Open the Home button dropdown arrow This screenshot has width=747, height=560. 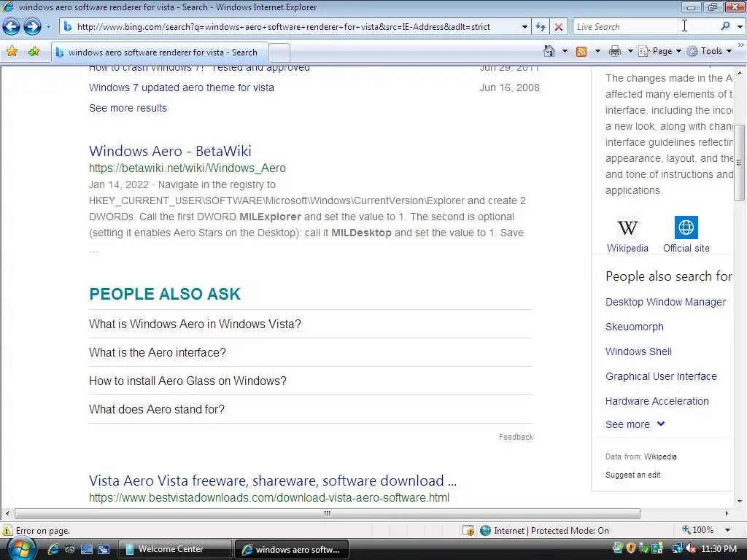point(565,51)
